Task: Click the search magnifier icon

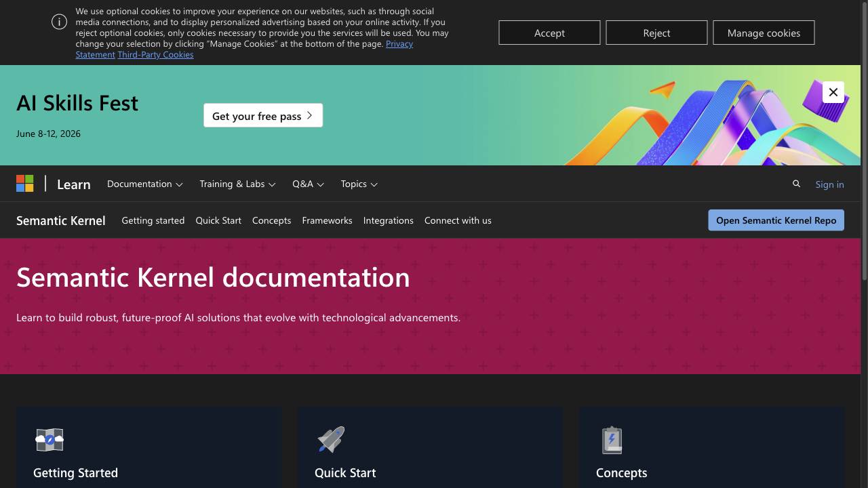Action: pyautogui.click(x=796, y=184)
